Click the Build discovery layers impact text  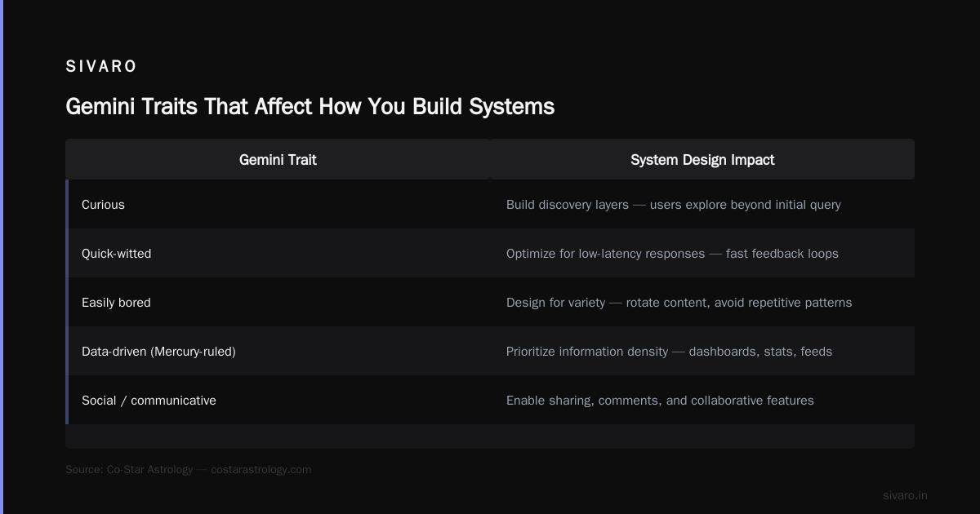point(673,205)
